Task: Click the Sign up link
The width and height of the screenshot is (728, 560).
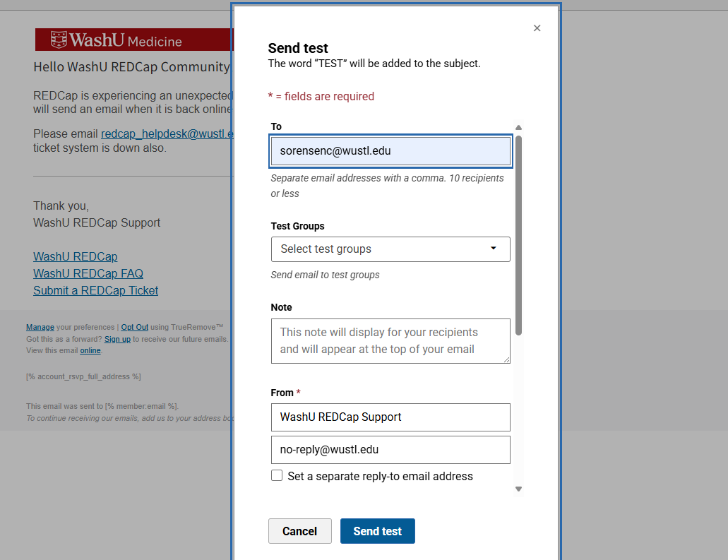Action: 117,340
